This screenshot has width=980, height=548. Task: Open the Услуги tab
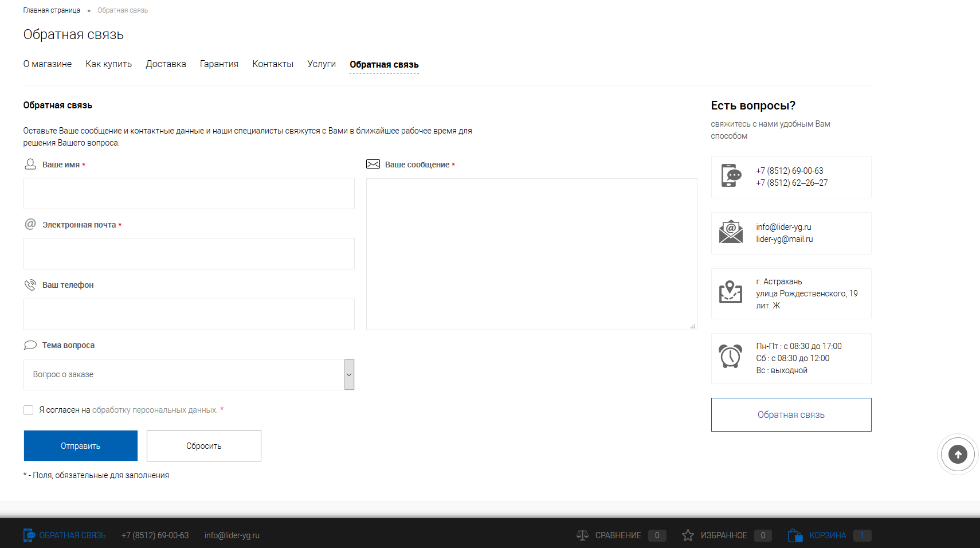(322, 64)
